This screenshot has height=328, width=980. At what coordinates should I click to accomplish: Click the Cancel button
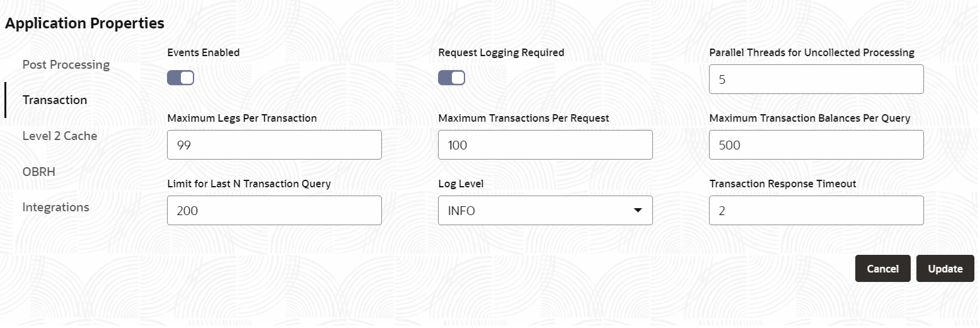pos(882,269)
